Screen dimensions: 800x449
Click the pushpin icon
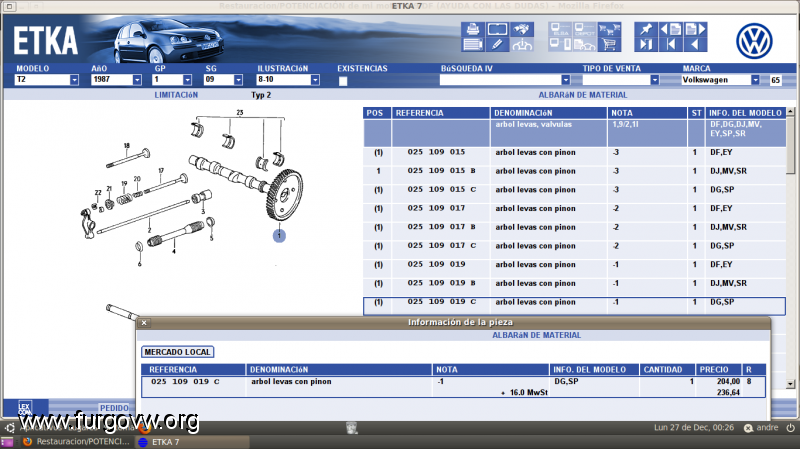646,29
